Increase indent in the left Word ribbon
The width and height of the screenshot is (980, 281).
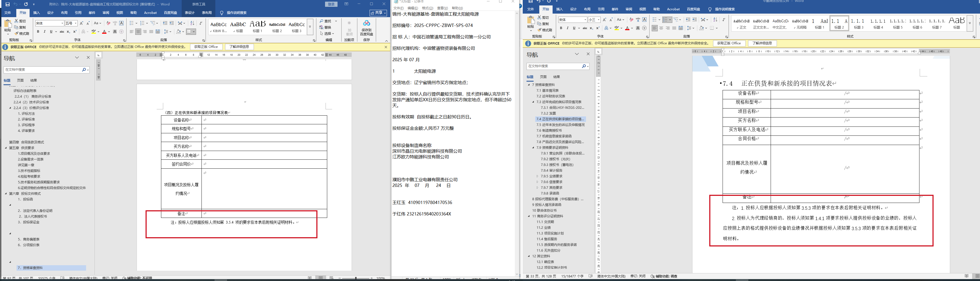(172, 23)
